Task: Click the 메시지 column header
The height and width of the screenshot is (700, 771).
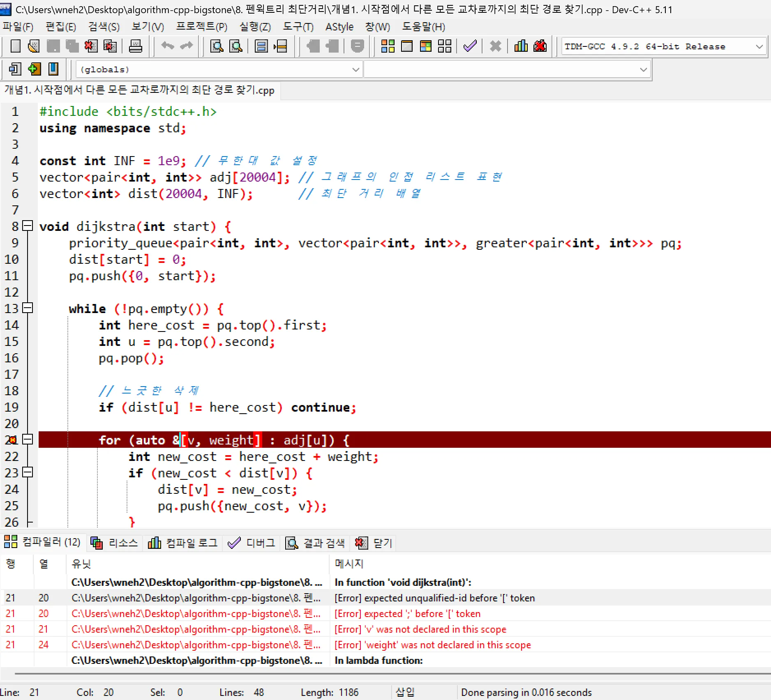Action: 550,564
